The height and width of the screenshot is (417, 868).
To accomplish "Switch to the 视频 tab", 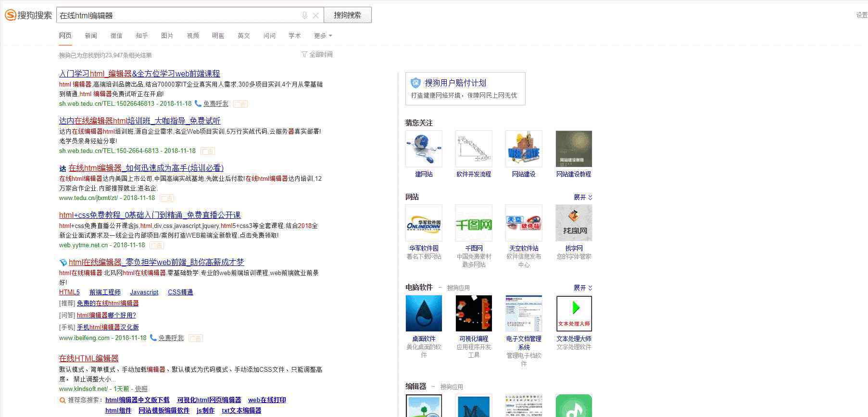I will 193,36.
